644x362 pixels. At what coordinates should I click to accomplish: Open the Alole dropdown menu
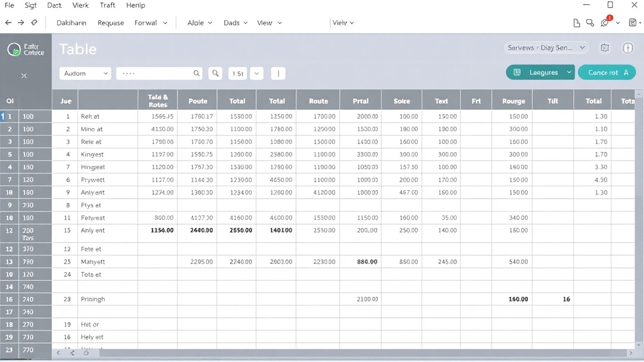(x=200, y=23)
